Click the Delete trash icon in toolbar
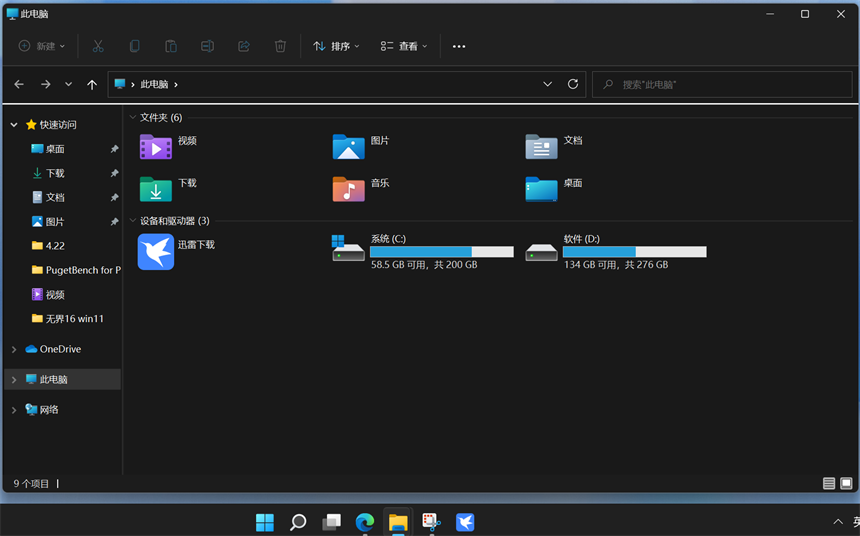This screenshot has height=536, width=860. click(280, 46)
